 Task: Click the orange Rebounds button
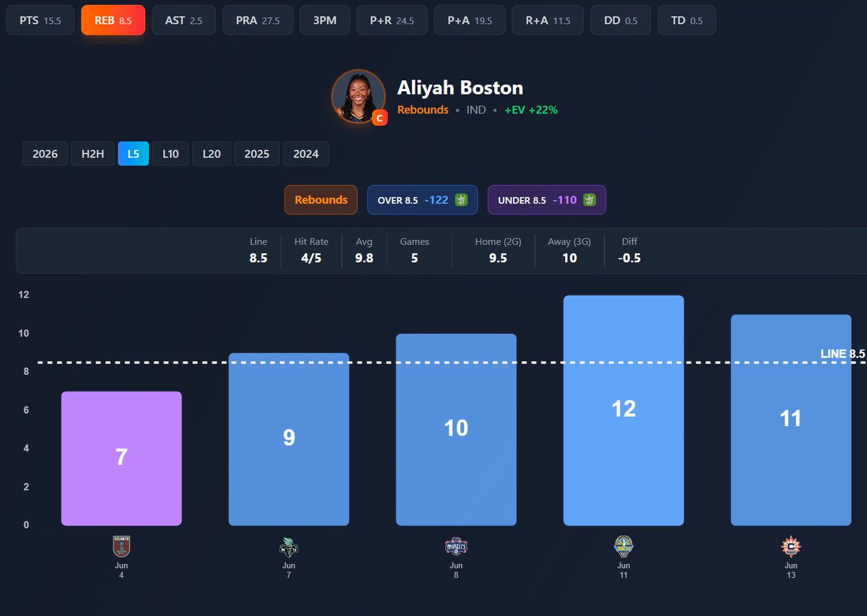click(x=321, y=200)
